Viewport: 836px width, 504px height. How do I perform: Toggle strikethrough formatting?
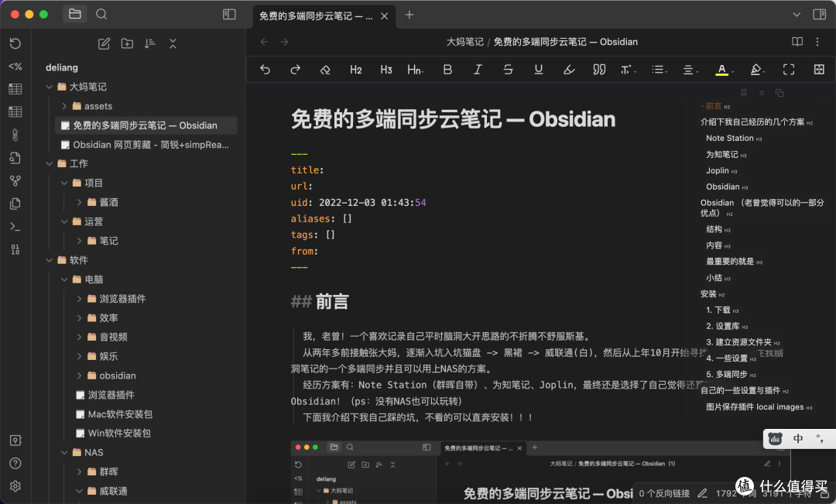(x=508, y=70)
